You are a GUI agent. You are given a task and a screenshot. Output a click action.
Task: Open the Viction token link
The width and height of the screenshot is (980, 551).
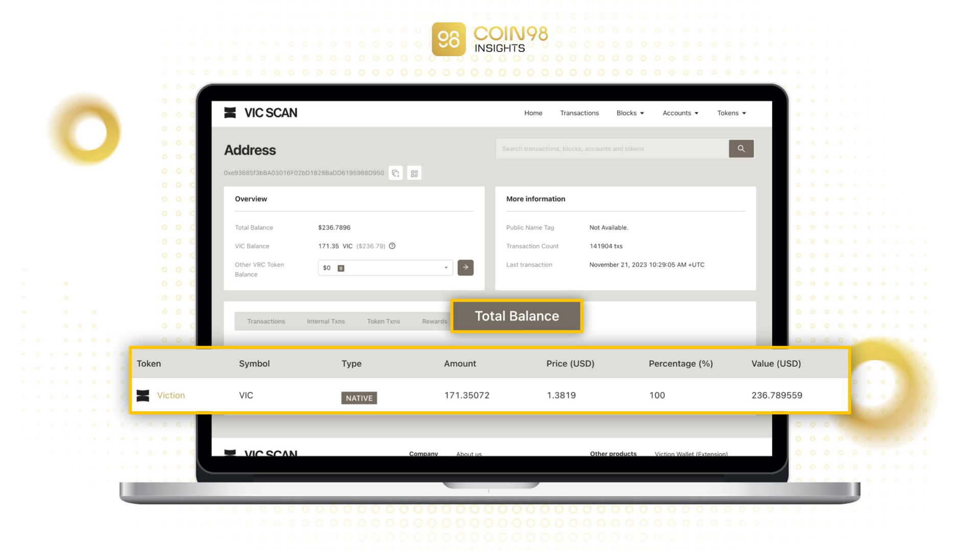point(171,395)
